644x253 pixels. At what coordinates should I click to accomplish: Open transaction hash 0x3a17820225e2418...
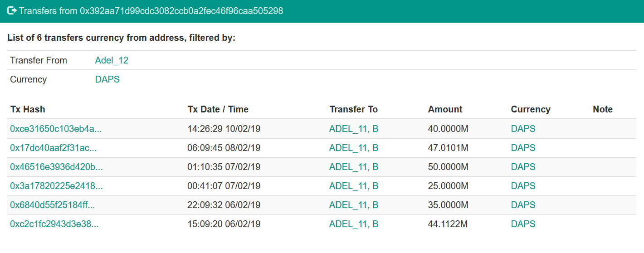(56, 186)
